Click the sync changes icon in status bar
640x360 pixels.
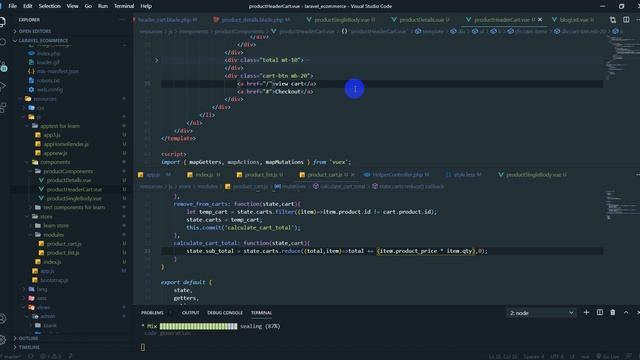[31, 356]
